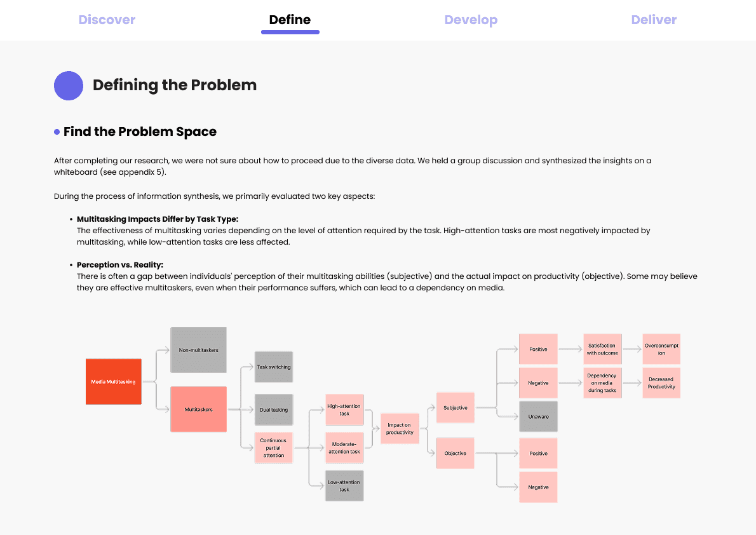Viewport: 756px width, 535px height.
Task: Click the Impact on productivity node
Action: pos(400,428)
